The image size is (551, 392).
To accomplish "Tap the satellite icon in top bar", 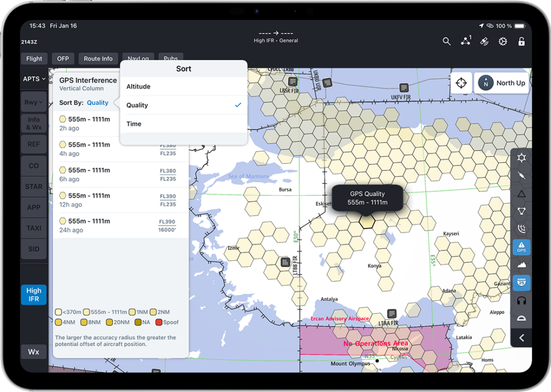I will (484, 41).
